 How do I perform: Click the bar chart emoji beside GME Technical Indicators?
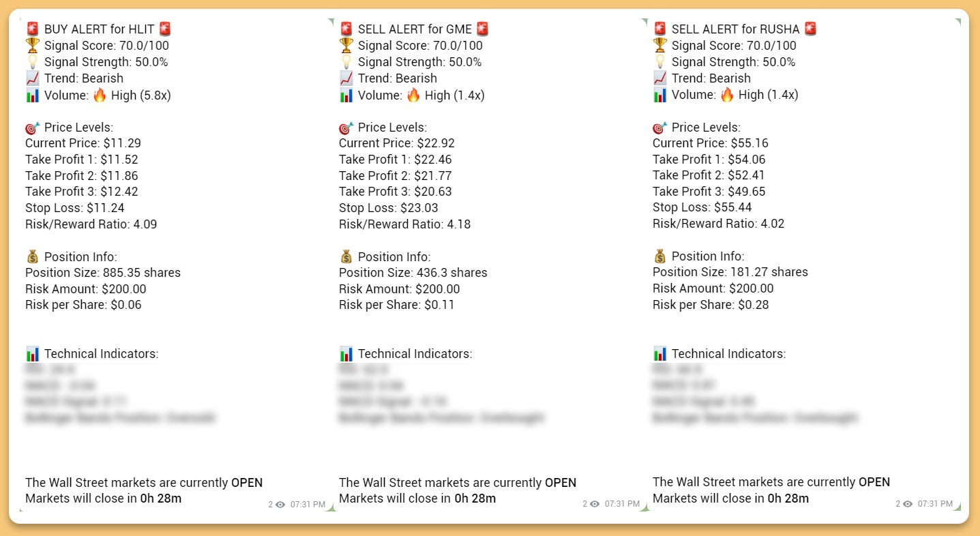coord(346,354)
